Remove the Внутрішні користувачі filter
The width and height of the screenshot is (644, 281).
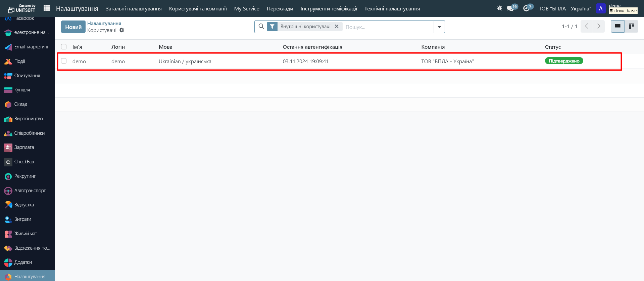pyautogui.click(x=337, y=27)
